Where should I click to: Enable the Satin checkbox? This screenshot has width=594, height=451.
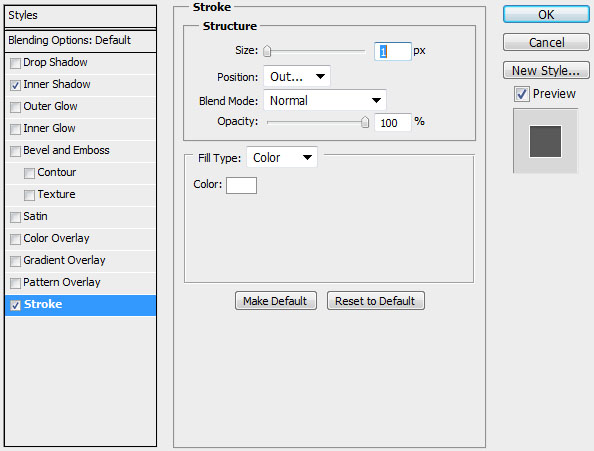pyautogui.click(x=15, y=217)
